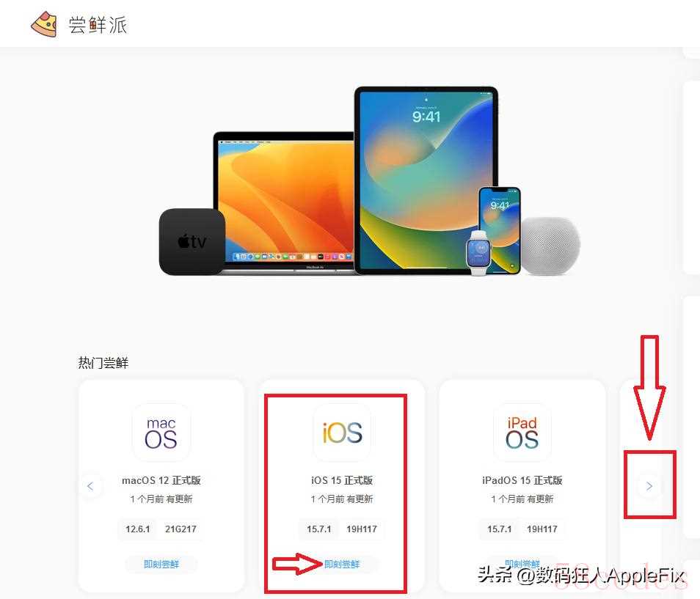Click the Apple TV box in banner
Screen dimensions: 700x599
192,241
